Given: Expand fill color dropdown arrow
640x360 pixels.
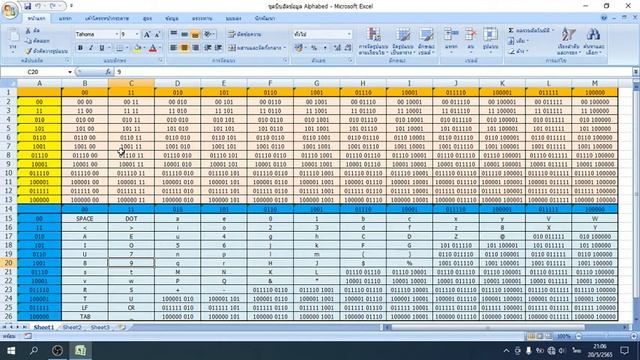Looking at the screenshot, I should [144, 48].
